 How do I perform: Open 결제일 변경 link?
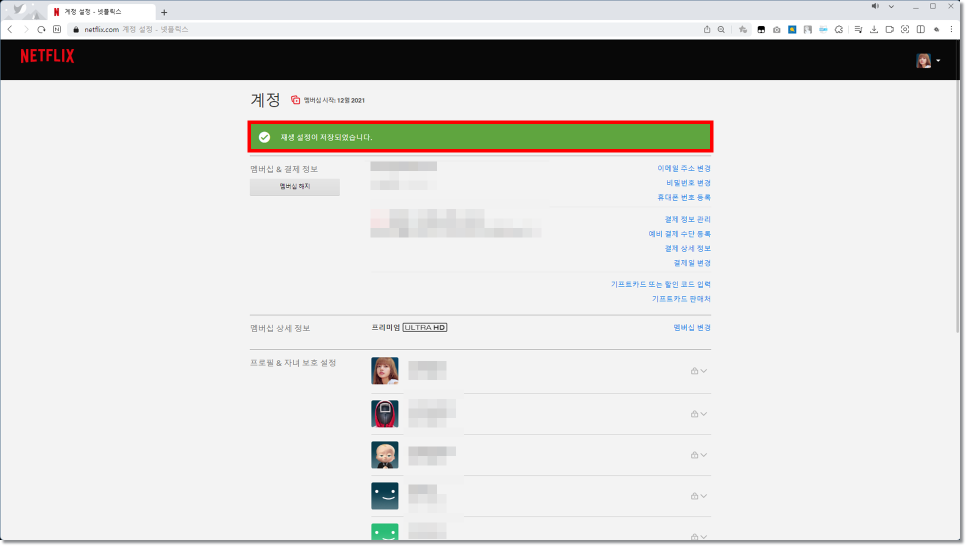coord(692,263)
